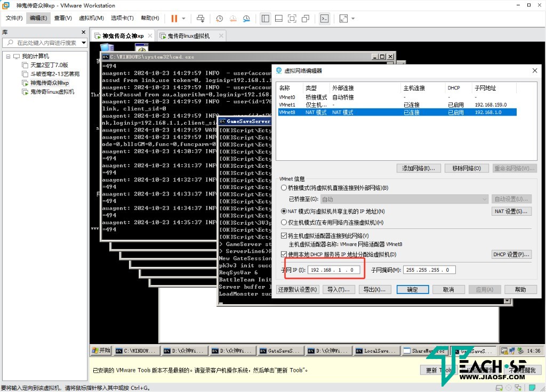The width and height of the screenshot is (546, 392).
Task: Take a snapshot of this virtual machine
Action: coord(219,19)
